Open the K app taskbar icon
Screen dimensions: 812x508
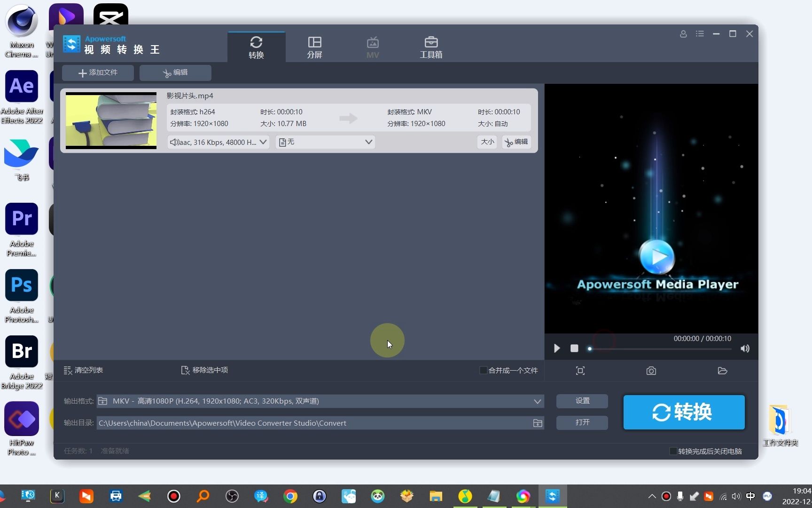[x=57, y=496]
